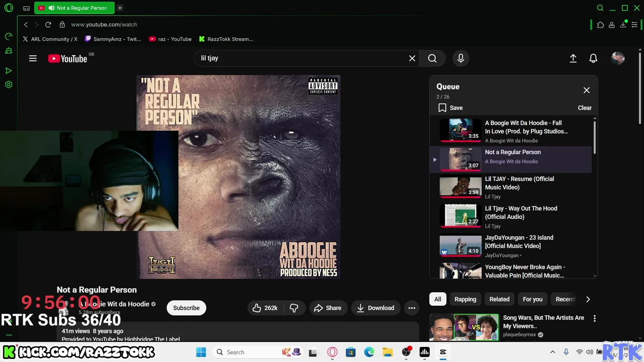
Task: Go to the YouTube home logo
Action: point(68,59)
